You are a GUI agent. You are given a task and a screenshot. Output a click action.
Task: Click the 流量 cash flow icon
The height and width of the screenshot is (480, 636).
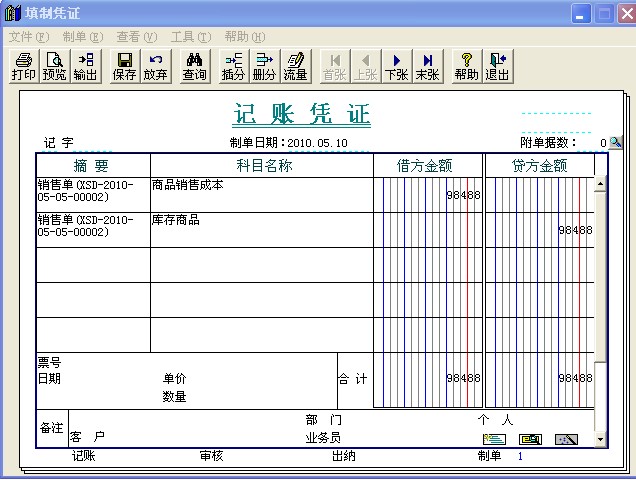point(296,66)
